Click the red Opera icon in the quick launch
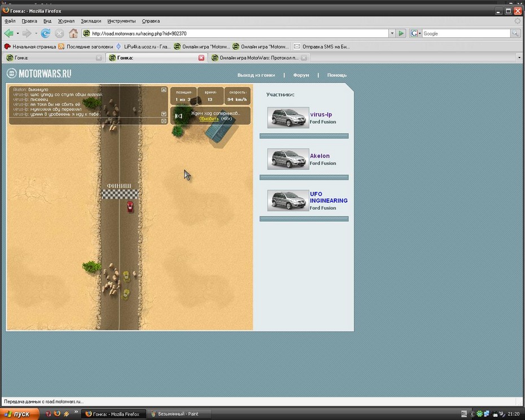The height and width of the screenshot is (420, 525). [x=49, y=414]
